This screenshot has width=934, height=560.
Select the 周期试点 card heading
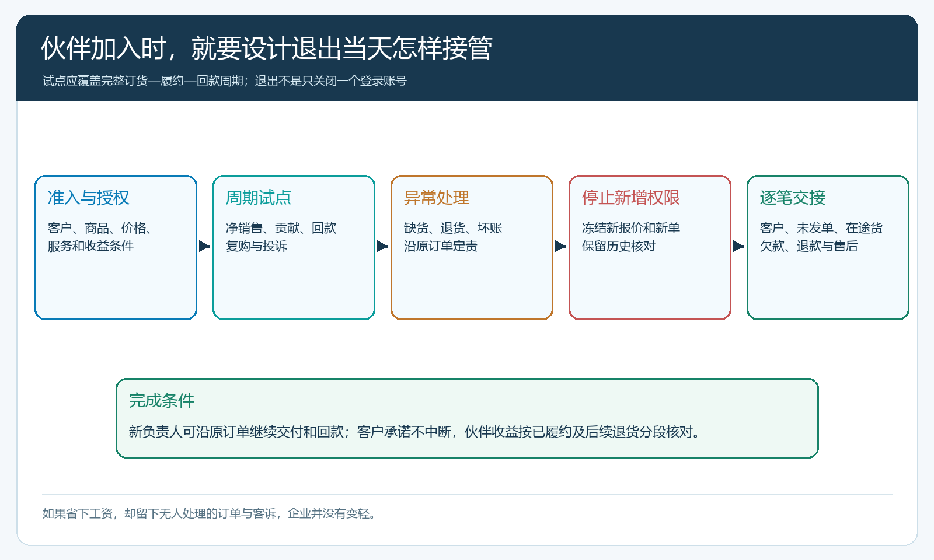259,198
